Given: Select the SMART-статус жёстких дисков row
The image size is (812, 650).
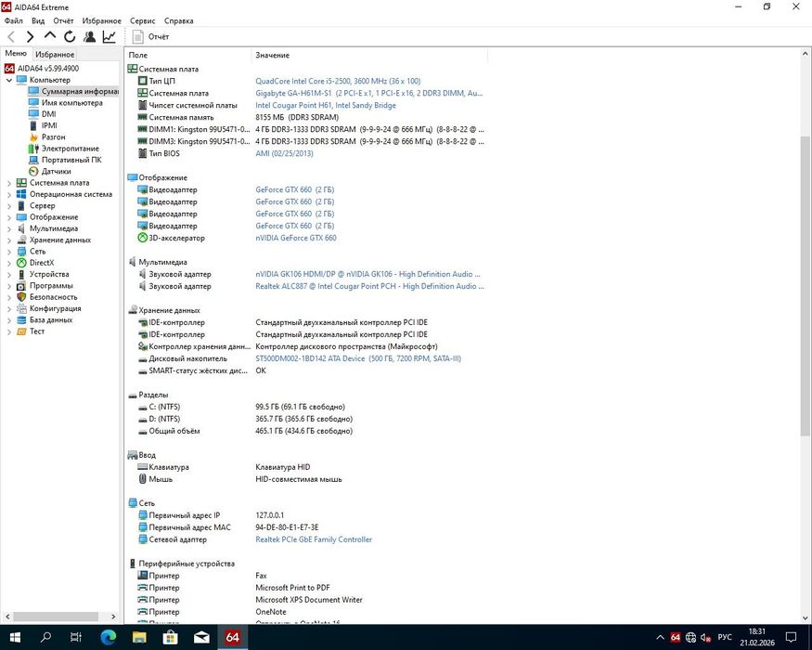Looking at the screenshot, I should click(306, 370).
